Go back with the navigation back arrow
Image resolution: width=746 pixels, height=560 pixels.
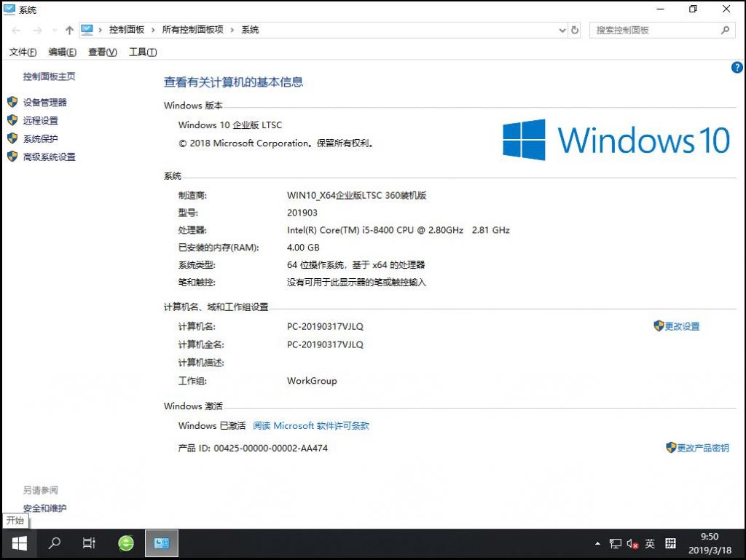click(16, 31)
